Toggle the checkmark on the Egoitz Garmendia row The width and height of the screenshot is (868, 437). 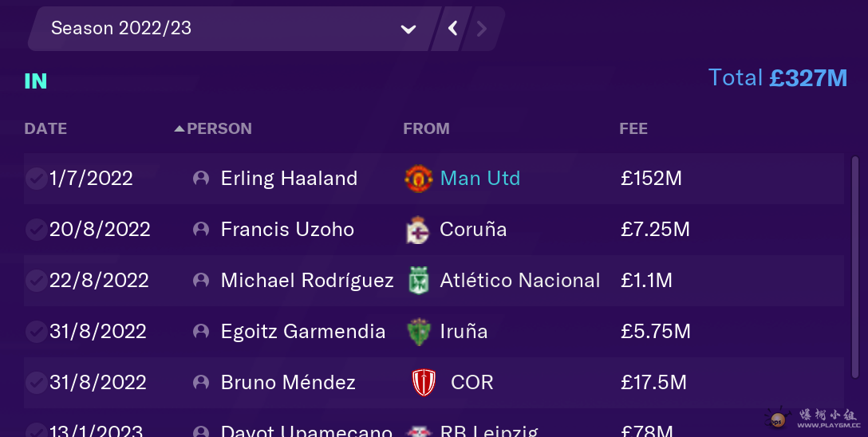[36, 332]
